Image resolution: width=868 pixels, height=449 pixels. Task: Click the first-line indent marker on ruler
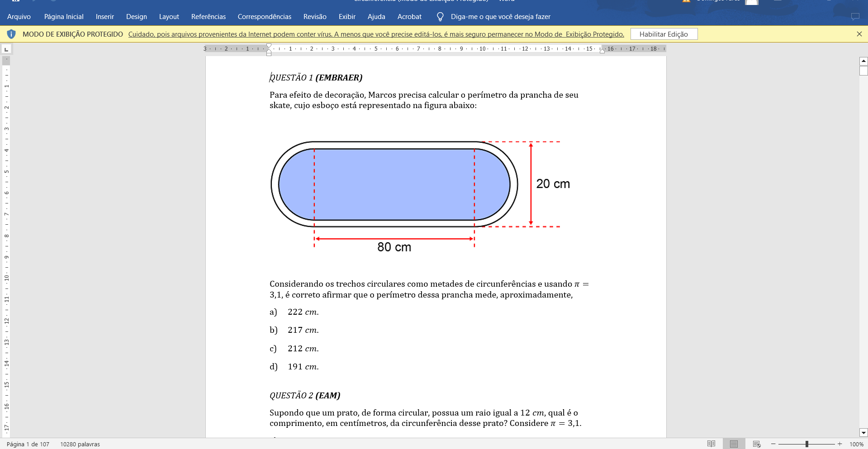(269, 46)
